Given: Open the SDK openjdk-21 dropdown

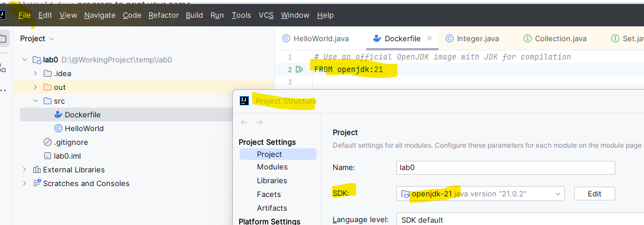Looking at the screenshot, I should click(481, 194).
